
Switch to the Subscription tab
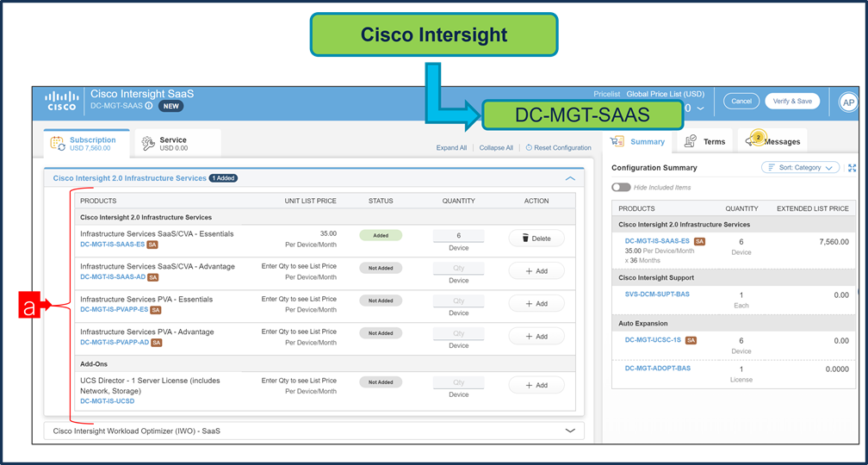(86, 143)
